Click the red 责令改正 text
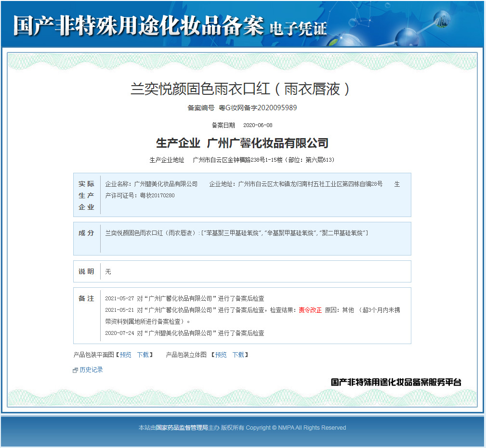Viewport: 486px width, 448px height. [310, 310]
